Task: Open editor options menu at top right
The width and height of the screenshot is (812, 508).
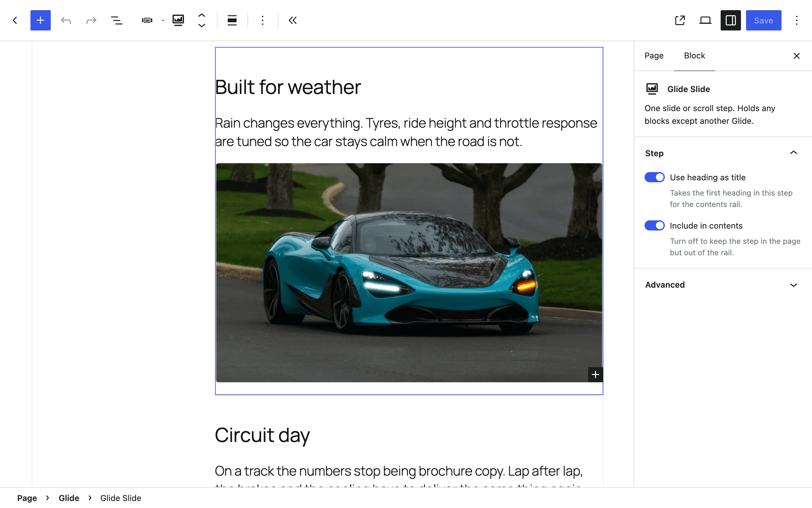Action: point(796,20)
